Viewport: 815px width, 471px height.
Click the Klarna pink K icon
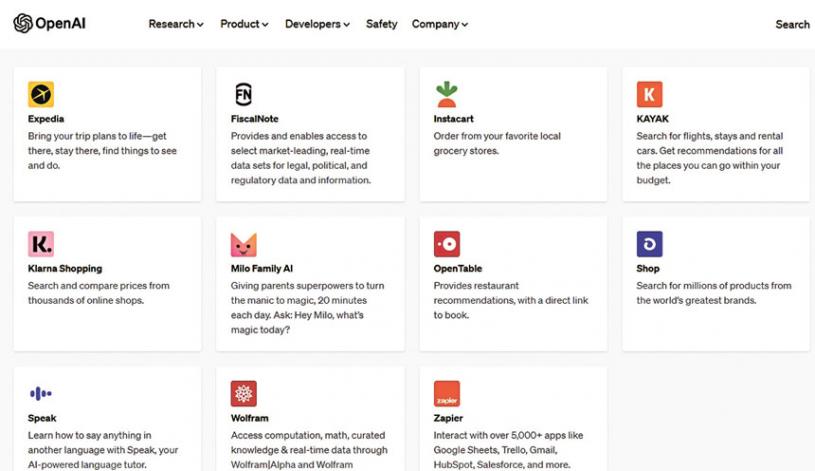pyautogui.click(x=41, y=244)
